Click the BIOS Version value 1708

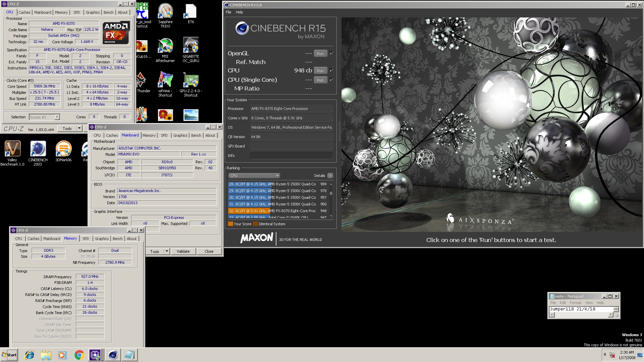[x=167, y=197]
